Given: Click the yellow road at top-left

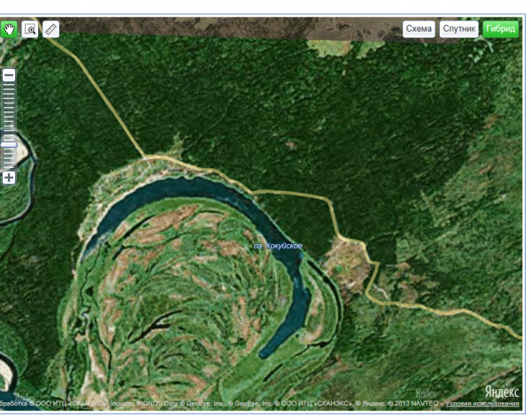Looking at the screenshot, I should (97, 80).
